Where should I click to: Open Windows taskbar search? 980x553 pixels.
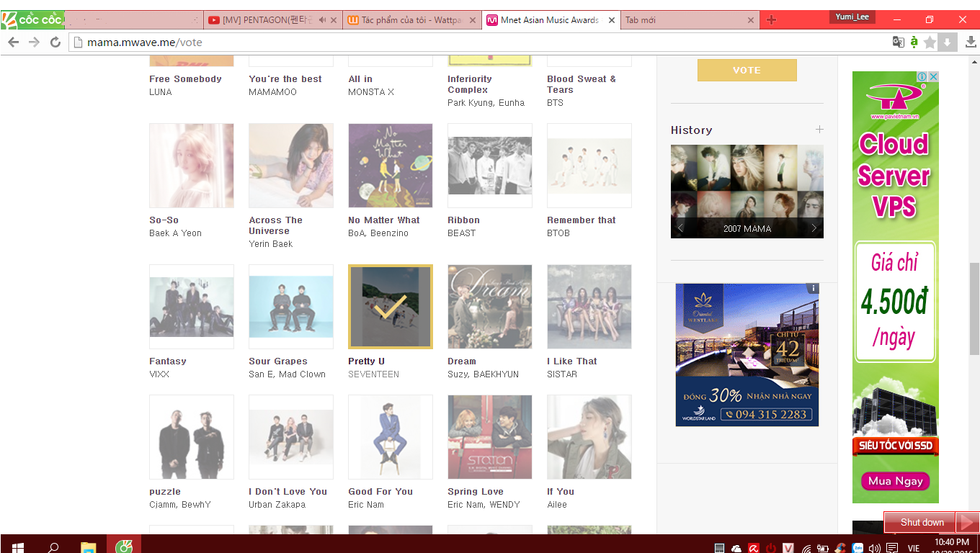pos(53,547)
